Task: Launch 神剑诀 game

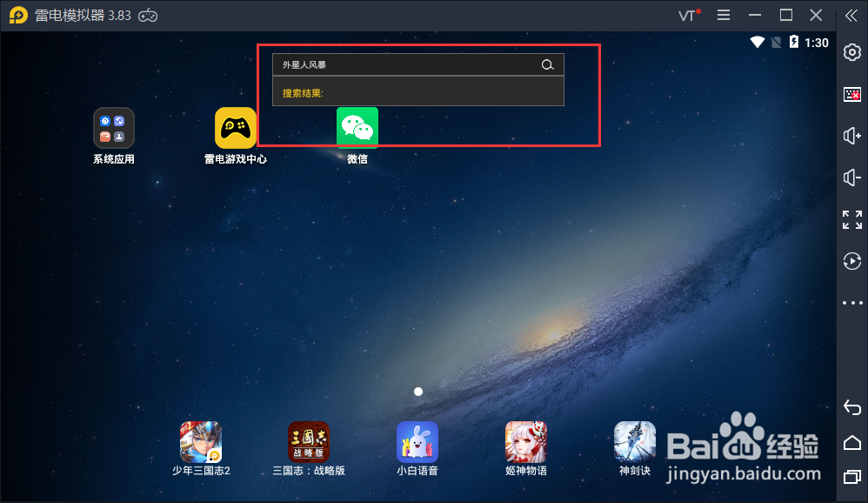Action: coord(634,441)
